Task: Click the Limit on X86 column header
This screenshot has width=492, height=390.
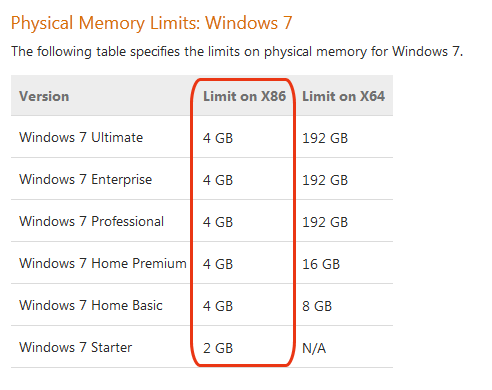Action: [x=244, y=96]
